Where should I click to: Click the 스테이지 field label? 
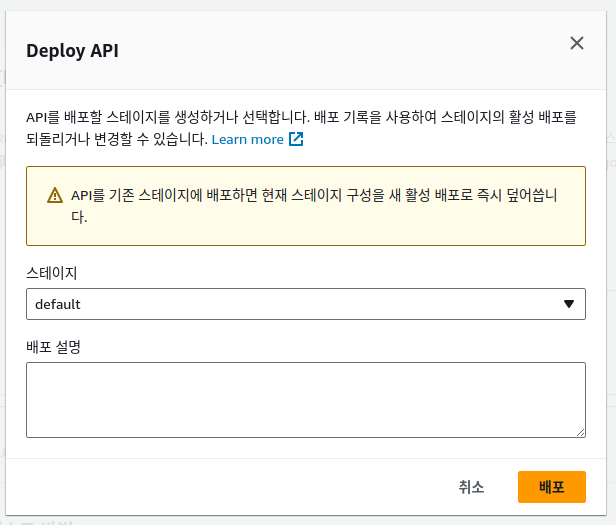pos(51,273)
